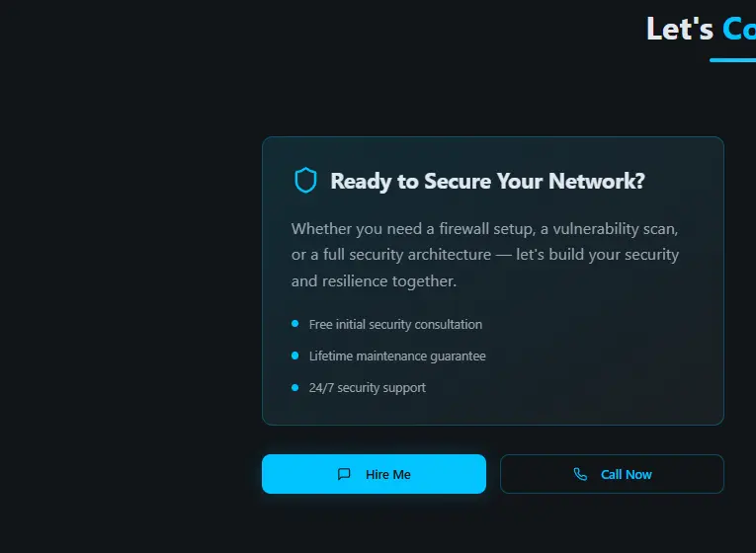Click the shield icon beside the card heading
The image size is (756, 553).
[x=306, y=181]
